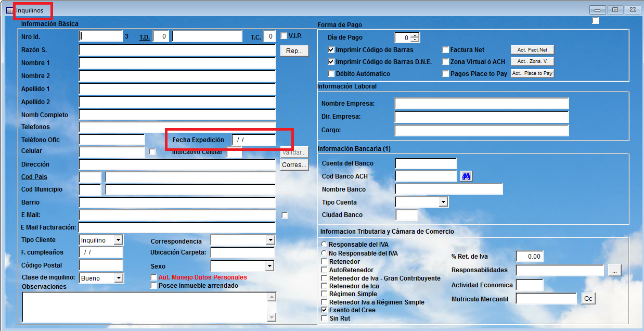Check Posee inmueble arrendado

(154, 286)
